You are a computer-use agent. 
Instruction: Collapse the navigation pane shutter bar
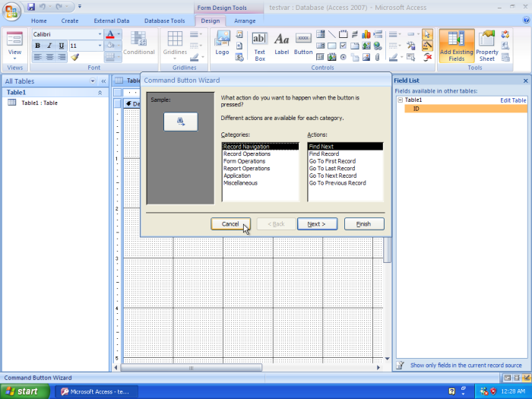tap(103, 81)
